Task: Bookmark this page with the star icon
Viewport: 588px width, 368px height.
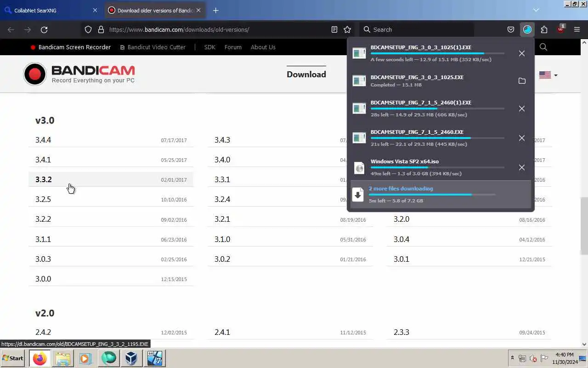Action: tap(347, 29)
